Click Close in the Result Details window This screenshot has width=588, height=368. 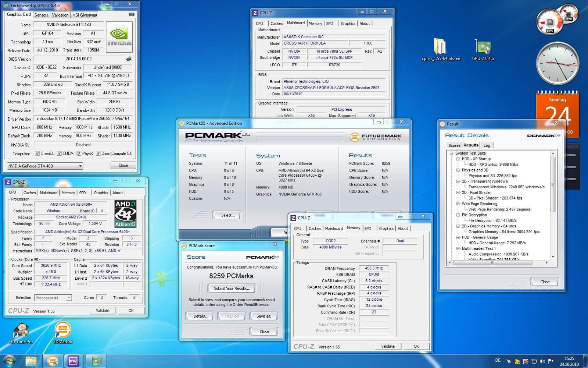click(x=545, y=282)
